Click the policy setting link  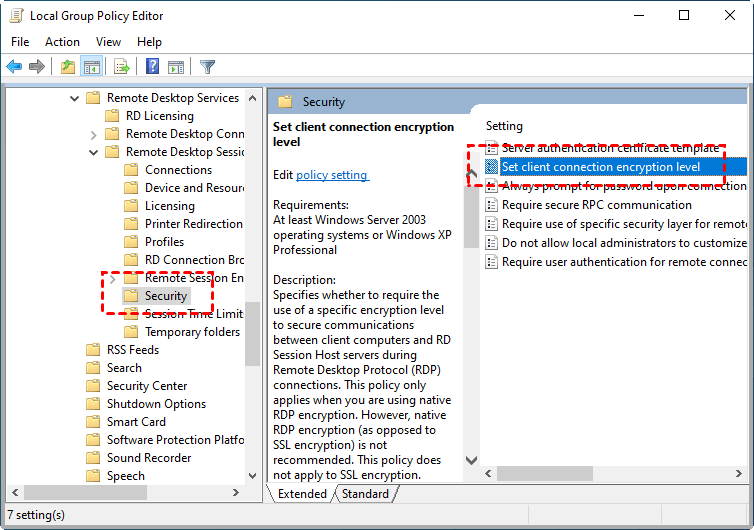coord(332,175)
